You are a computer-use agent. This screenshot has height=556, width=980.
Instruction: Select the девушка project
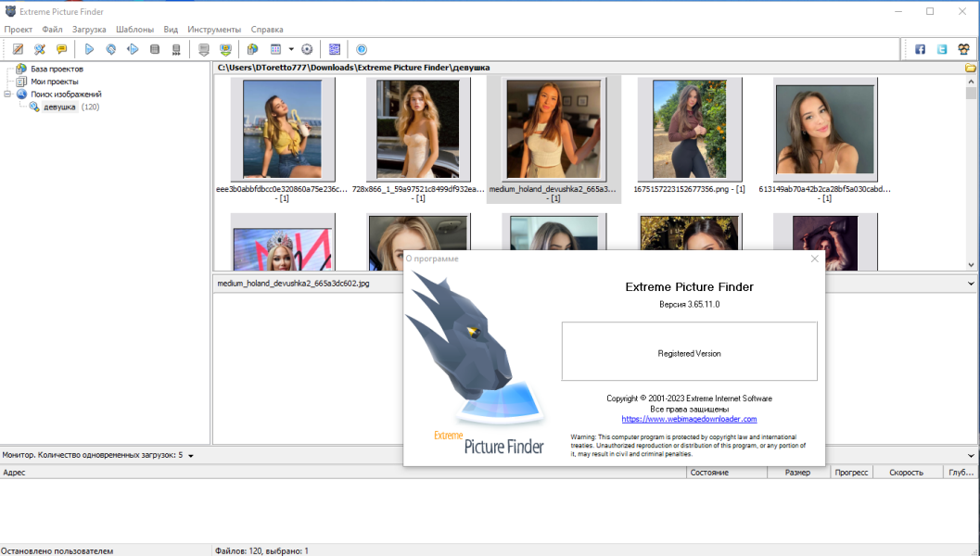(59, 107)
